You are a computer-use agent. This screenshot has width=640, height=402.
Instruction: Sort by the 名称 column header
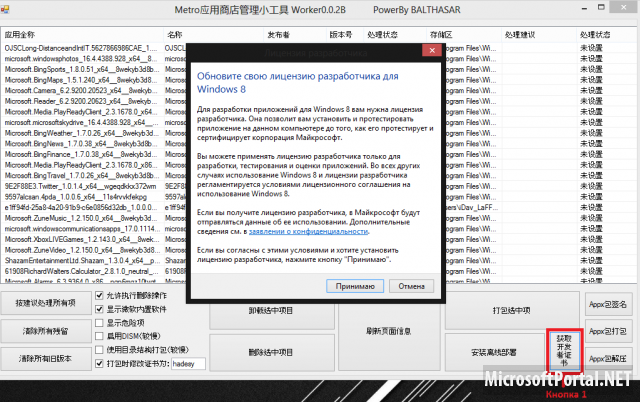coord(213,35)
